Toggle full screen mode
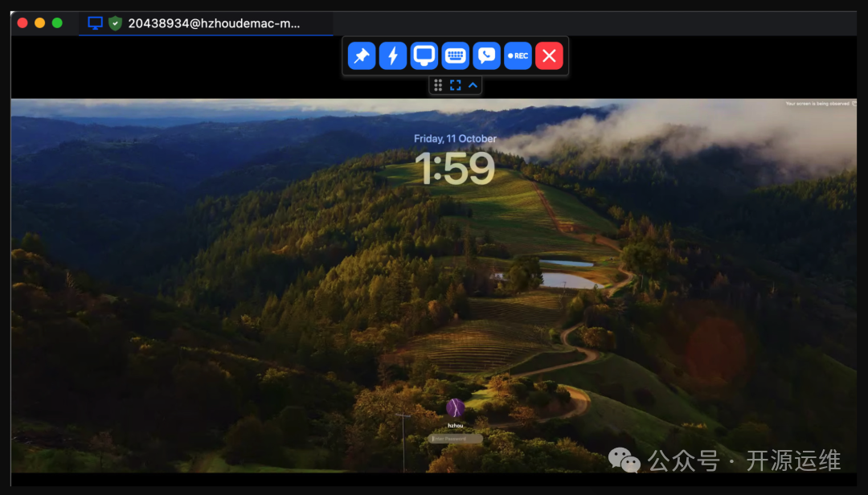This screenshot has width=868, height=495. click(456, 85)
